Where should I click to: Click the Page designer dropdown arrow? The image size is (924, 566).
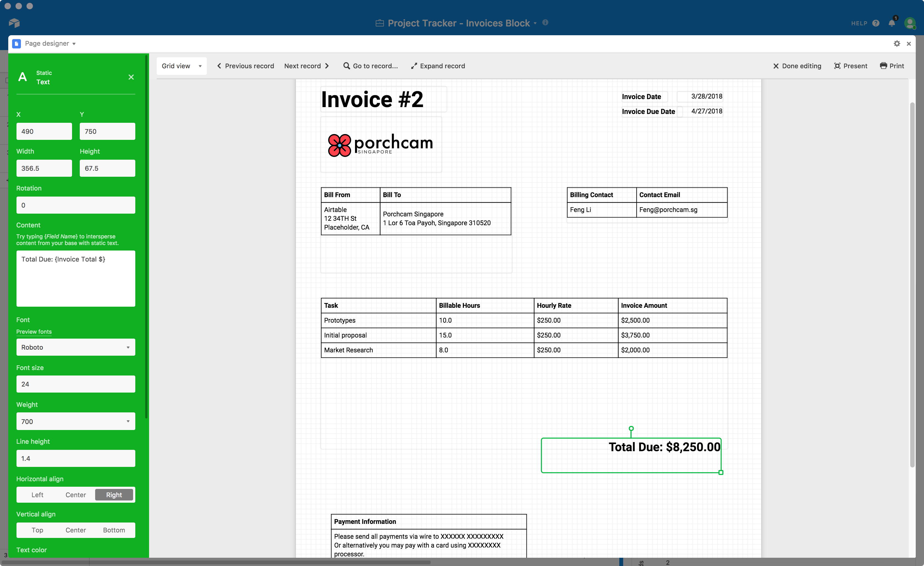(x=74, y=43)
